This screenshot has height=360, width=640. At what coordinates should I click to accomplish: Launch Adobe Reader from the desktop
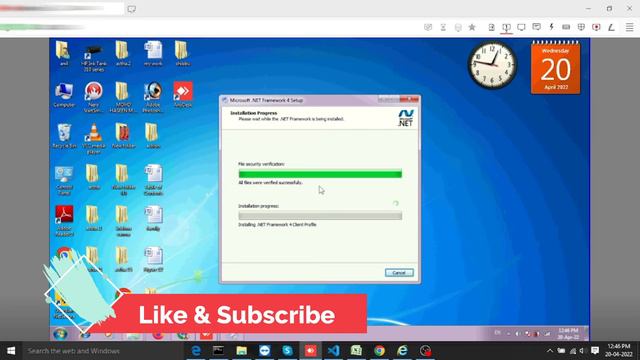point(64,221)
